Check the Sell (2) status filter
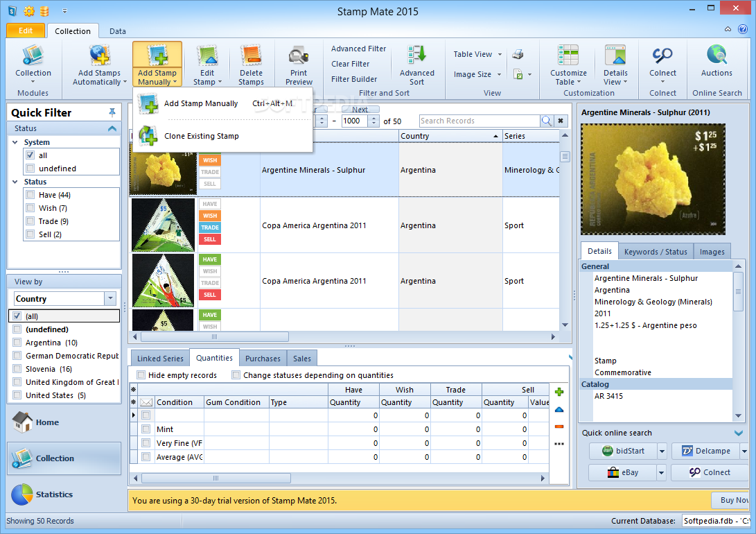The height and width of the screenshot is (534, 756). point(30,234)
